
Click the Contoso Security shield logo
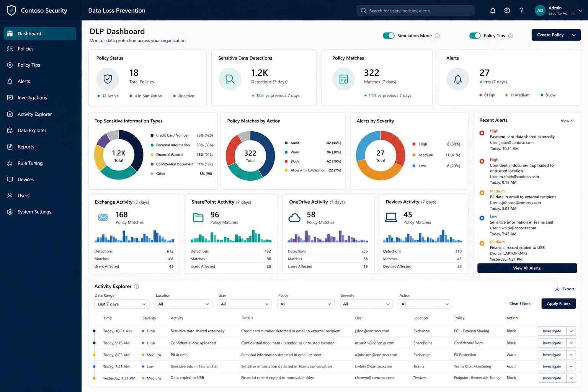[x=11, y=10]
